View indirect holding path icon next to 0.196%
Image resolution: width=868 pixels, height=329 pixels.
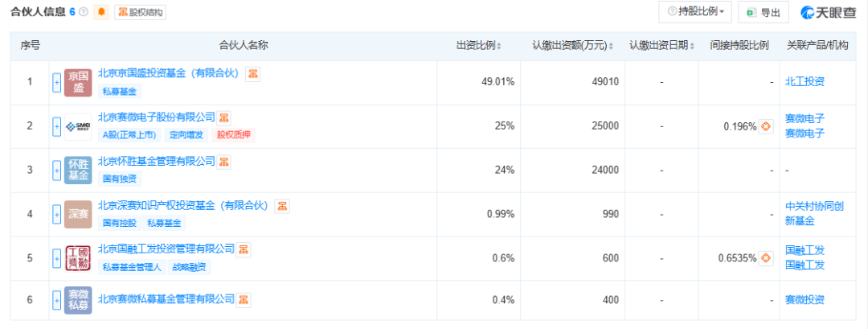(766, 126)
